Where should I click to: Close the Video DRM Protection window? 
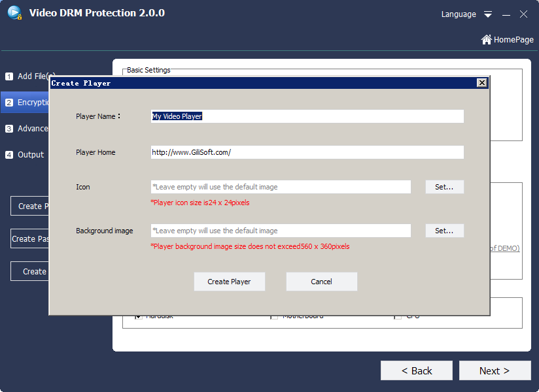click(x=523, y=14)
